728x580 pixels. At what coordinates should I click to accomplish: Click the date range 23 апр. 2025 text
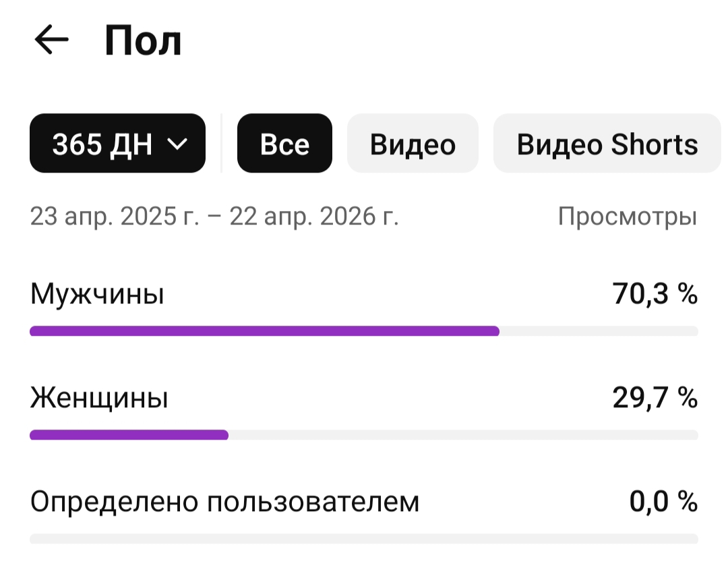pos(214,216)
